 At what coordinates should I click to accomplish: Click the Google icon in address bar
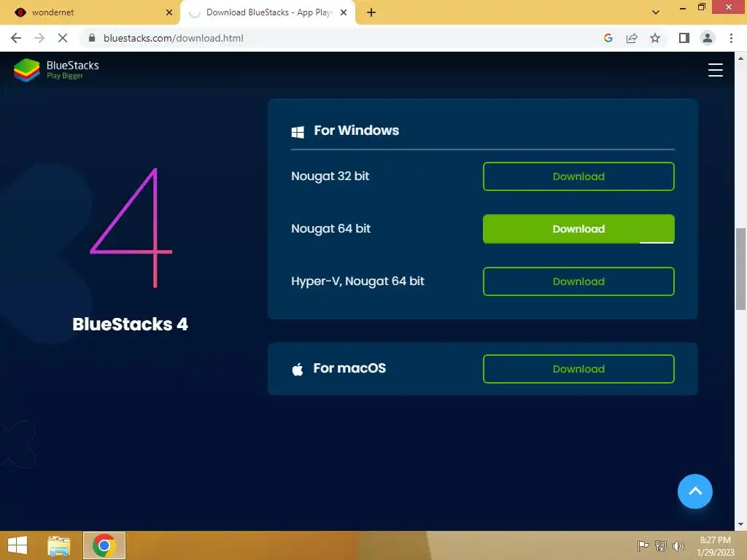click(608, 38)
